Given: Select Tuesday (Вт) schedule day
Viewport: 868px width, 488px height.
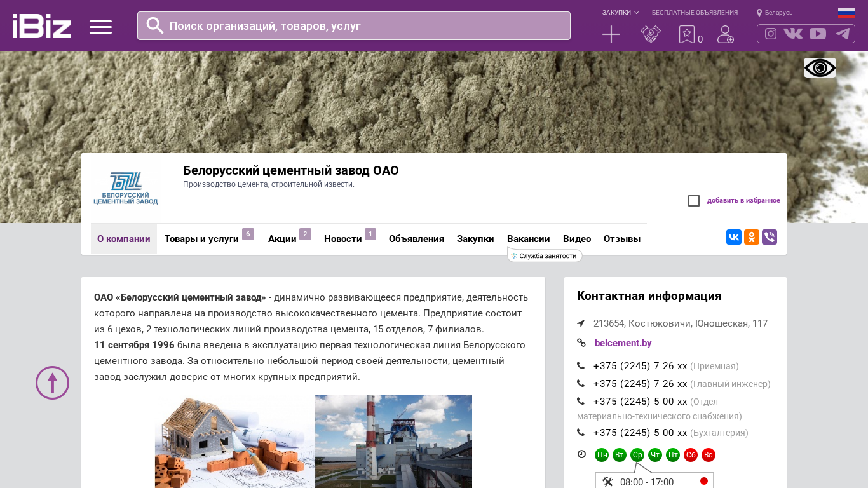Looking at the screenshot, I should coord(620,455).
